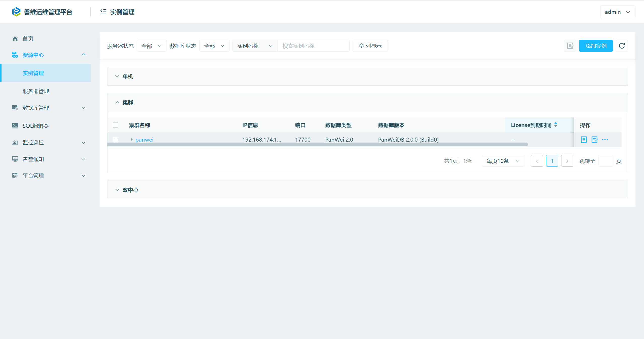The height and width of the screenshot is (339, 644).
Task: Open the panwei cluster link
Action: (144, 140)
